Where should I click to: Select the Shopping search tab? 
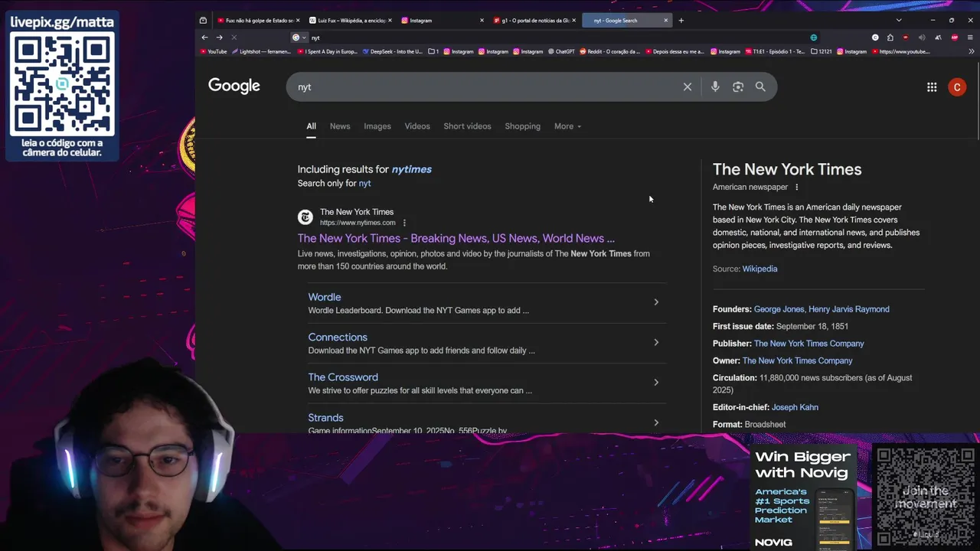click(x=523, y=126)
